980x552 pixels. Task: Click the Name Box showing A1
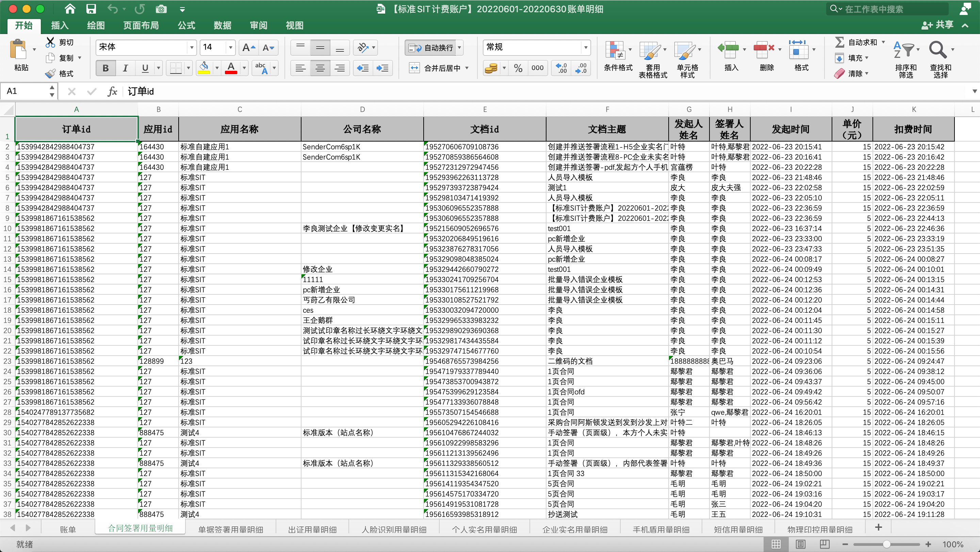[24, 91]
